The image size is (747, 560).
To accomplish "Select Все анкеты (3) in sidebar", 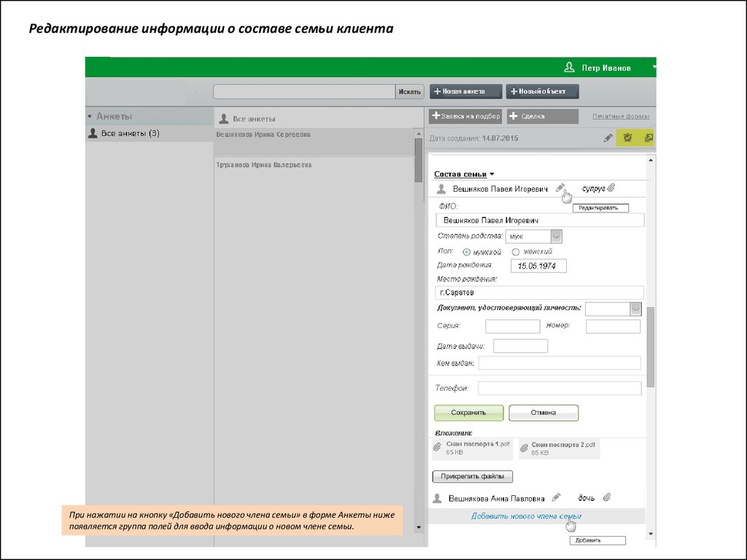I will 130,133.
